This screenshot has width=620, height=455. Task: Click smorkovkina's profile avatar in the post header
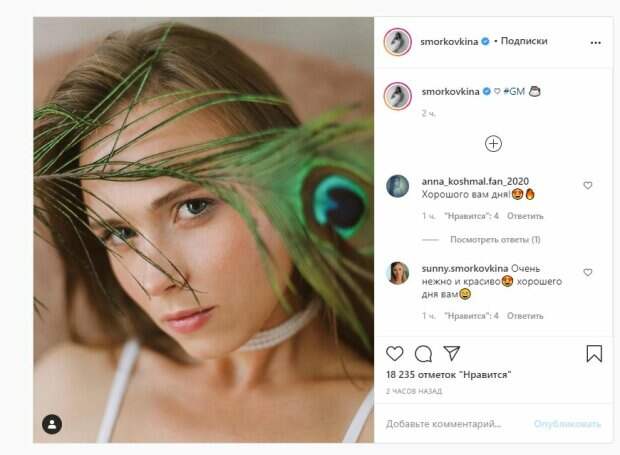click(x=398, y=42)
